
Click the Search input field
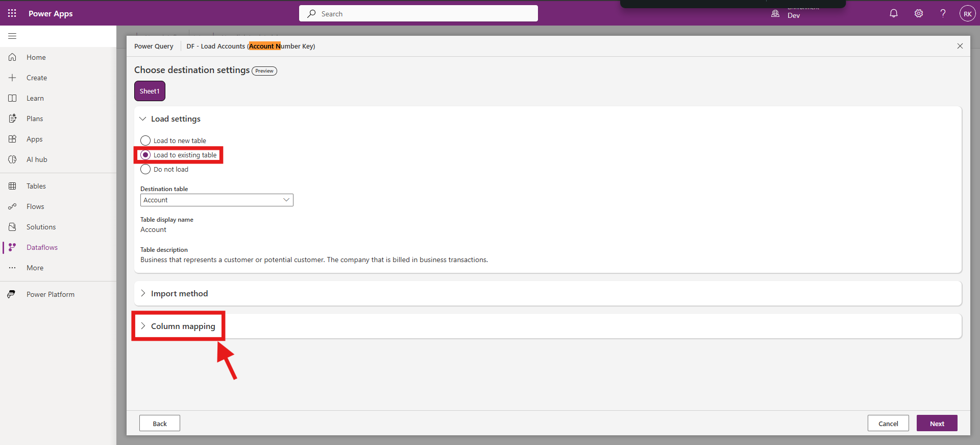tap(419, 14)
